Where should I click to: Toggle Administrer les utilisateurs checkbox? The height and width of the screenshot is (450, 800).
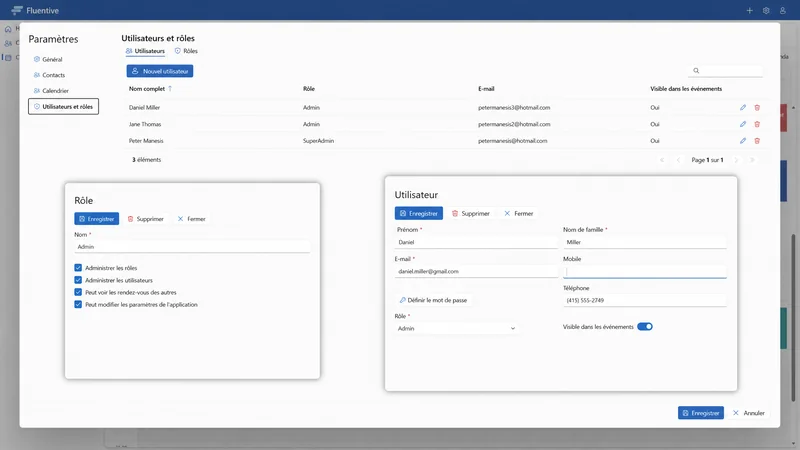[78, 280]
